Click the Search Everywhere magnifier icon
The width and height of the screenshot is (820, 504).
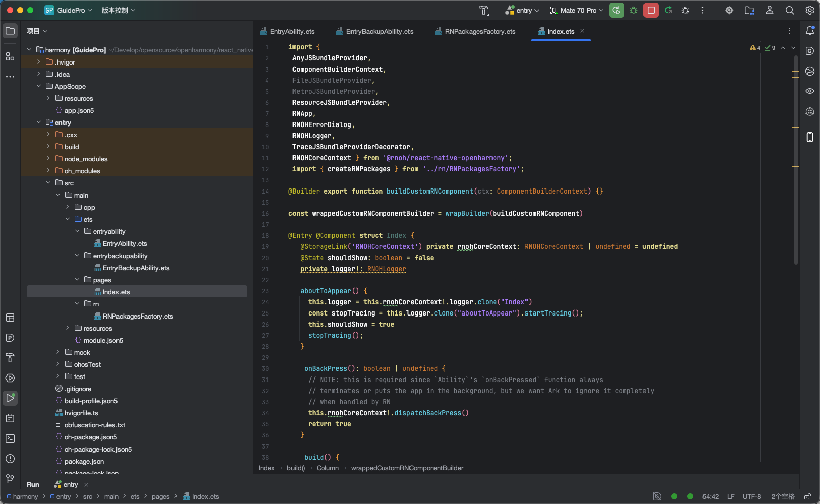click(790, 10)
